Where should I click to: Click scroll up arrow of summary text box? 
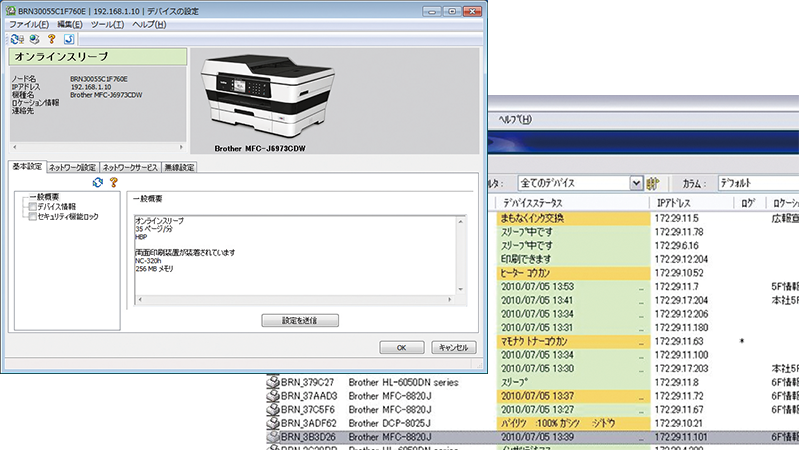461,221
